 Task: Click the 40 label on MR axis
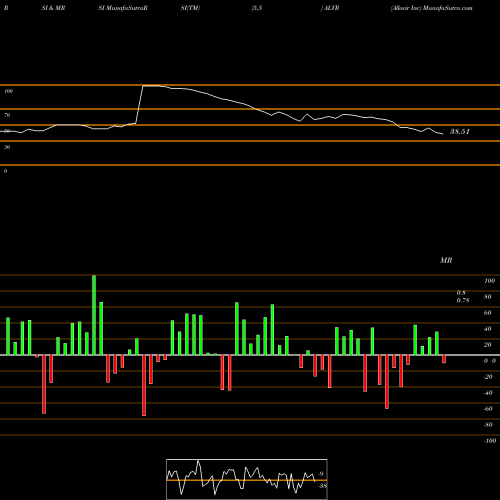click(x=488, y=329)
